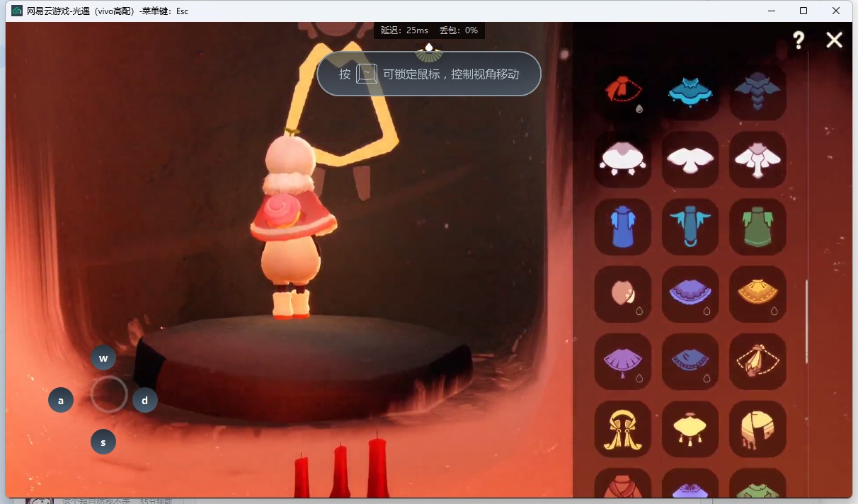
Task: Pick the yellow cape with tassels
Action: 690,428
